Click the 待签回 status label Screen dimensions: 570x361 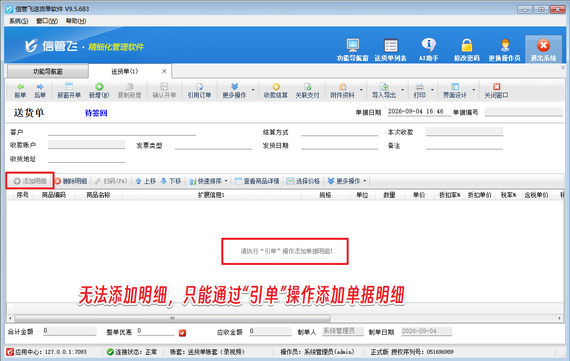(96, 113)
